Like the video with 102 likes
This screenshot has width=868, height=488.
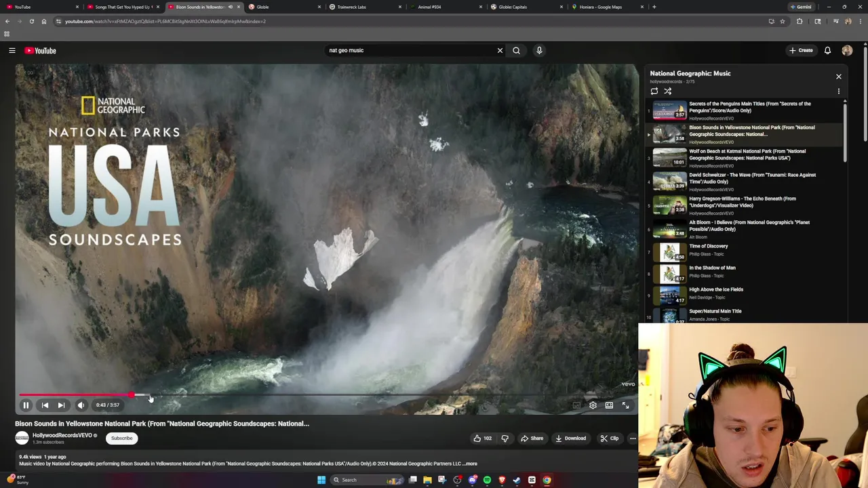point(482,439)
